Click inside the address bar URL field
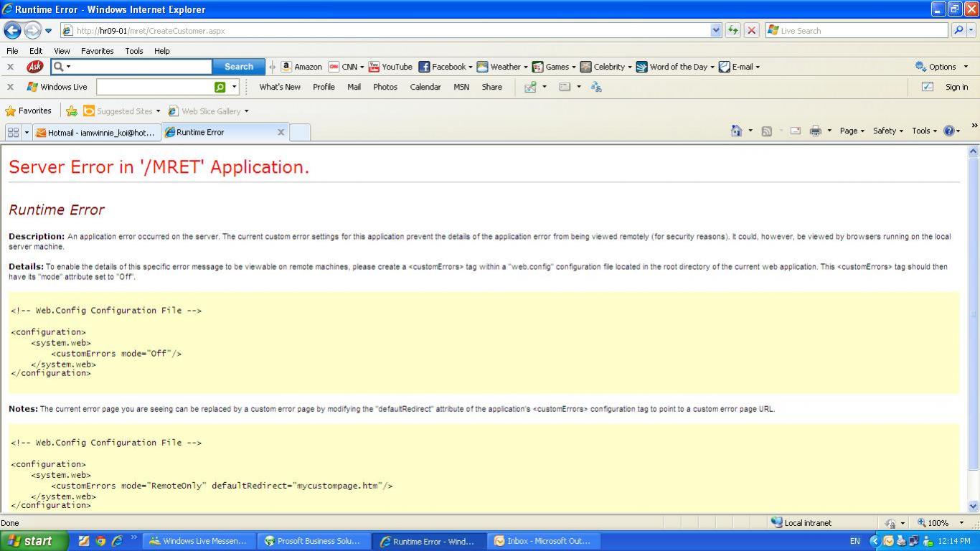Viewport: 980px width, 551px height. pos(391,30)
